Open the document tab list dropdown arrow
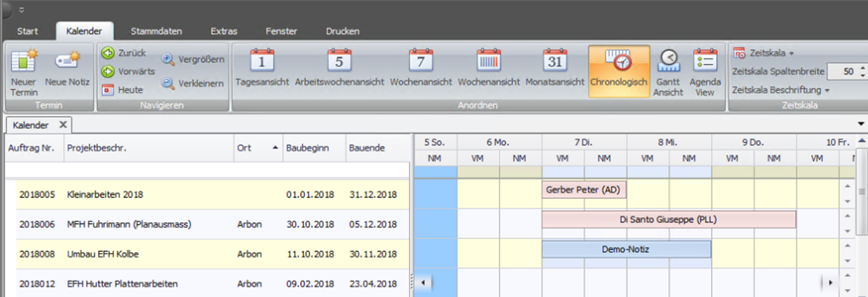This screenshot has width=868, height=297. coord(860,125)
